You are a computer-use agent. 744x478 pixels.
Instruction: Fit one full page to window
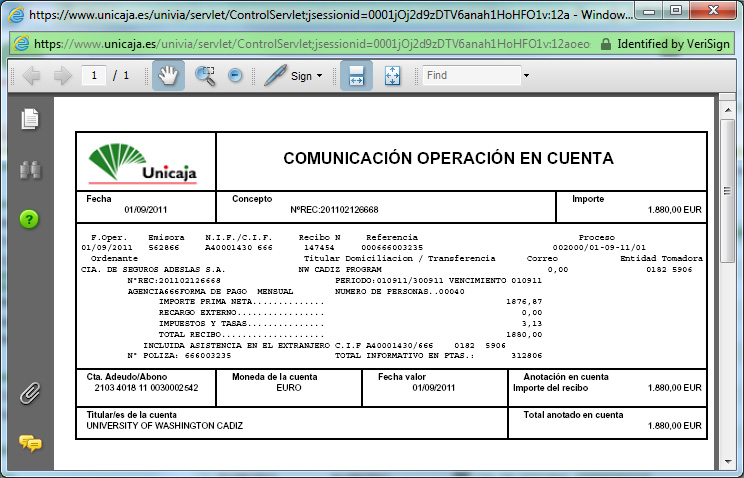click(392, 75)
